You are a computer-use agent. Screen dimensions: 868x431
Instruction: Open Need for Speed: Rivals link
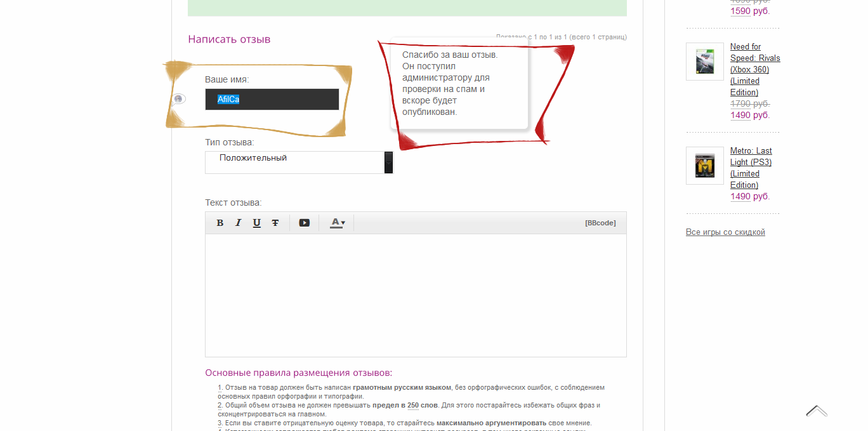click(755, 69)
